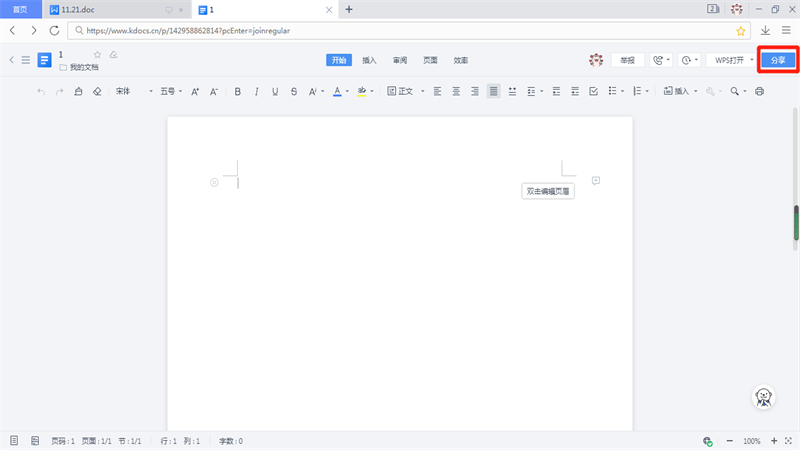Click the blue 分享 button

(778, 60)
